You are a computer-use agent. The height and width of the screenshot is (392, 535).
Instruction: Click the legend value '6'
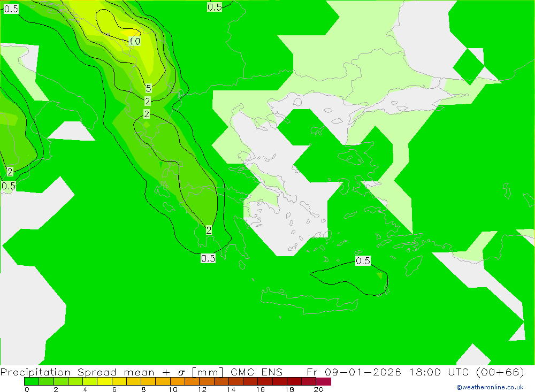tap(114, 389)
